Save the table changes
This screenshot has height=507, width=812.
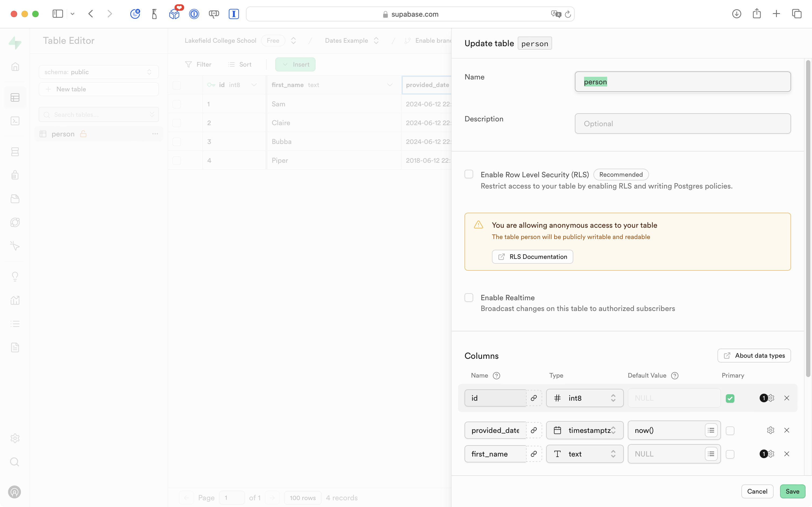tap(792, 491)
